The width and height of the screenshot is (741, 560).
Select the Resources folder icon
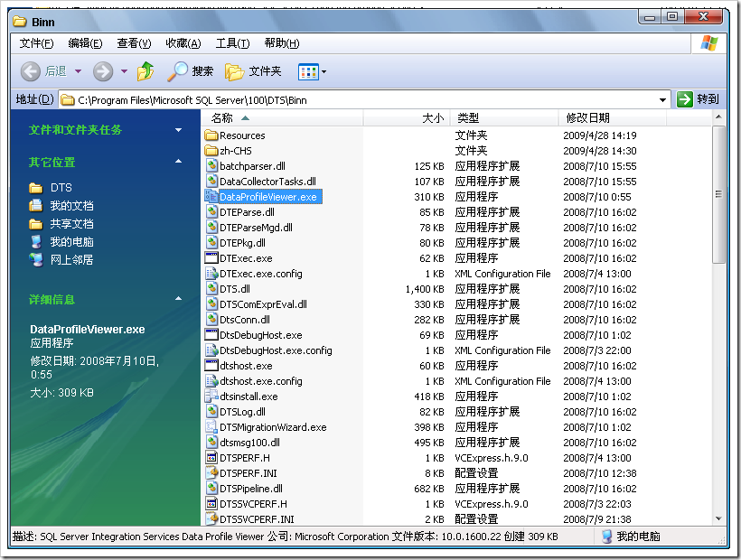(x=211, y=135)
